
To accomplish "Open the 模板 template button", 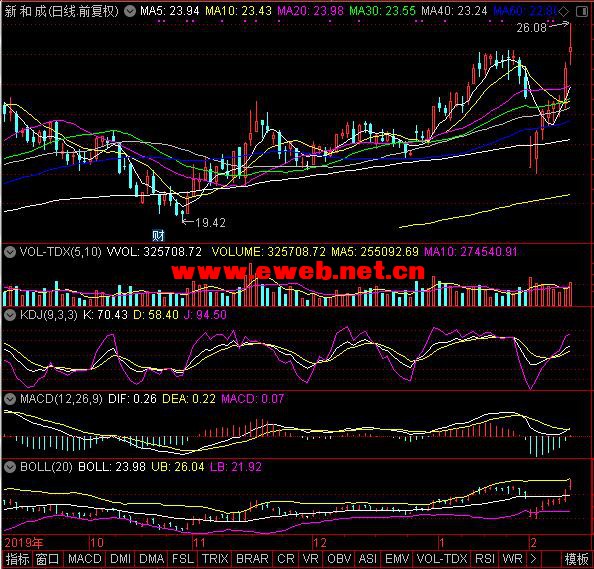I will [576, 559].
